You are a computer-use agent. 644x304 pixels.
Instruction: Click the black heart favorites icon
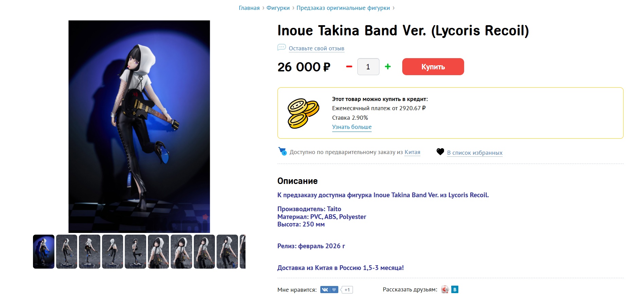pos(440,152)
